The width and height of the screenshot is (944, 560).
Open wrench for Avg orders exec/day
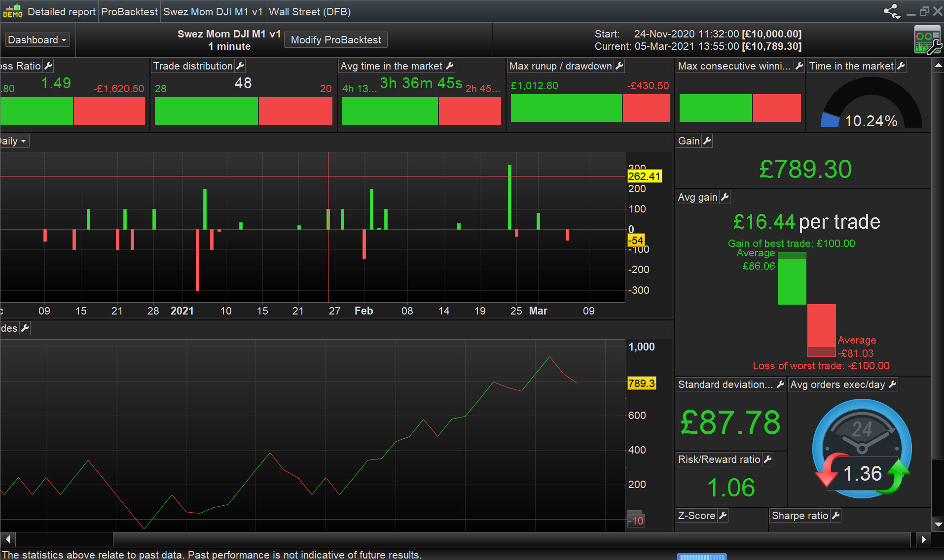click(x=893, y=385)
